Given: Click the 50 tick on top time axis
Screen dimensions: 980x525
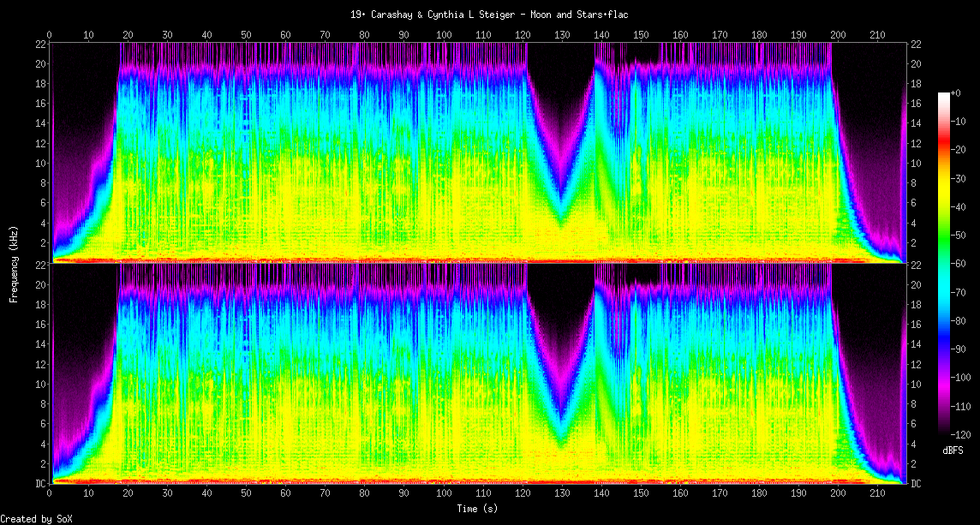Looking at the screenshot, I should (x=246, y=35).
